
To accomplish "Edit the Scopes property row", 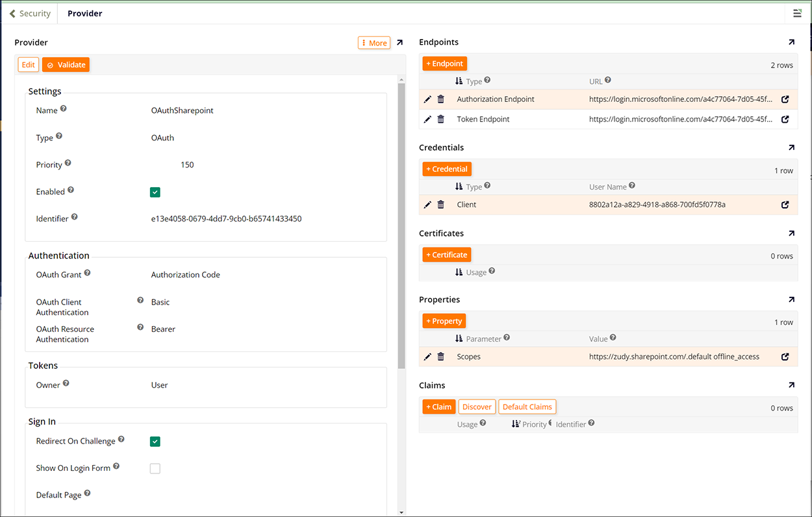I will pyautogui.click(x=427, y=356).
